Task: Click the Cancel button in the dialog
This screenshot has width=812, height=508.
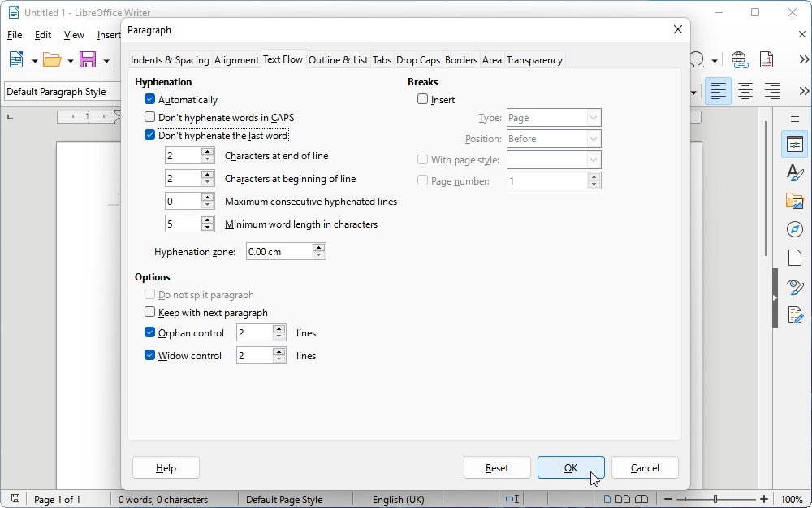Action: (x=645, y=468)
